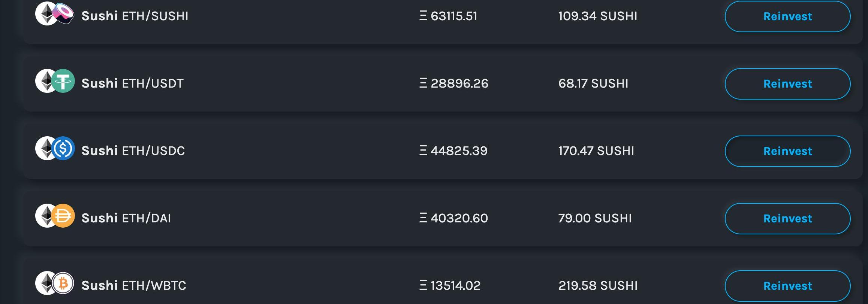Click the DAI token icon
Image resolution: width=868 pixels, height=304 pixels.
coord(63,216)
